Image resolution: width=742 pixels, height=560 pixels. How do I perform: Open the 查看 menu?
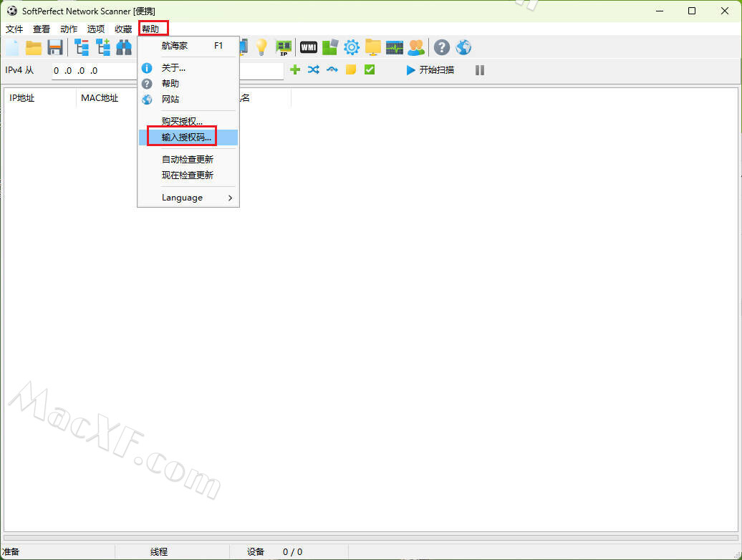[x=41, y=29]
